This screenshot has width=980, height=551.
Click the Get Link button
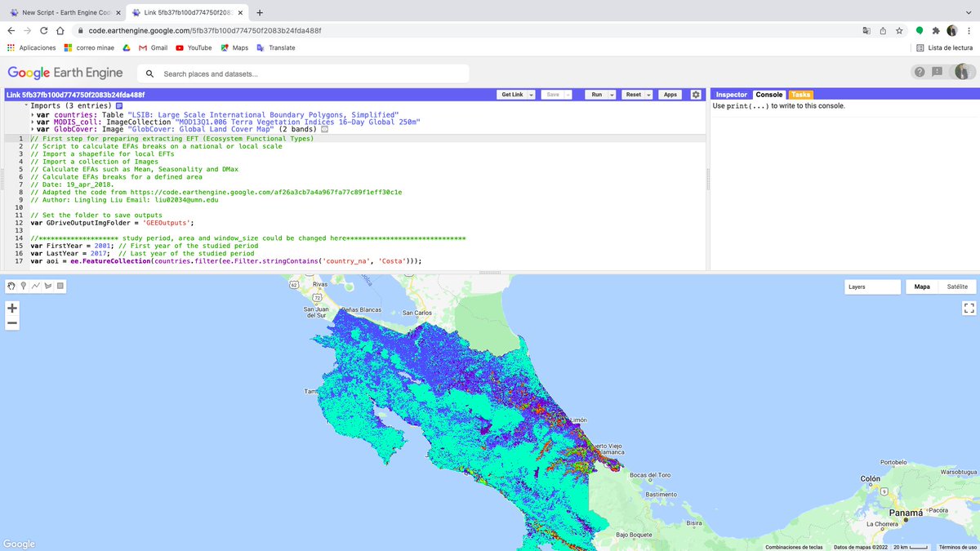coord(512,95)
